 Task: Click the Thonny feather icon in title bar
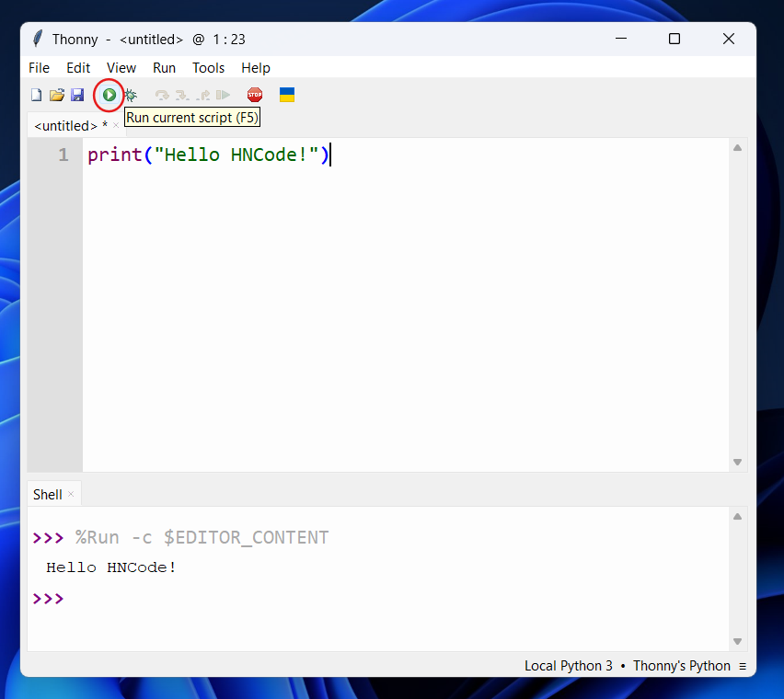(38, 39)
